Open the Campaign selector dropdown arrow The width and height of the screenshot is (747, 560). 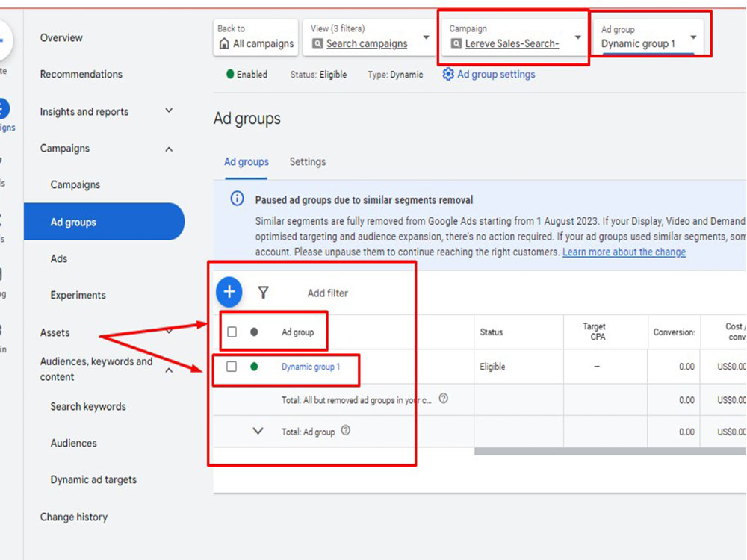click(x=578, y=37)
